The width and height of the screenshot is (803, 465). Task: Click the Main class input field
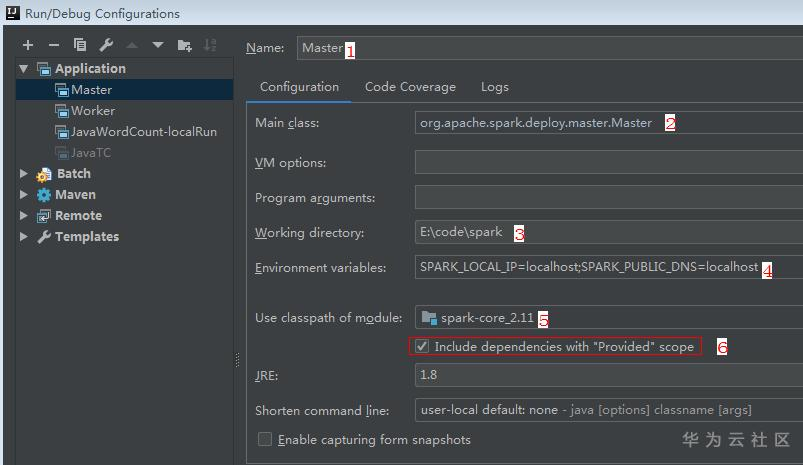point(608,123)
